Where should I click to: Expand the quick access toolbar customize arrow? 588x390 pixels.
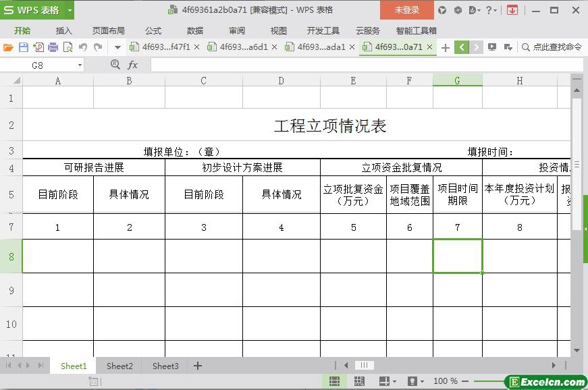point(117,47)
